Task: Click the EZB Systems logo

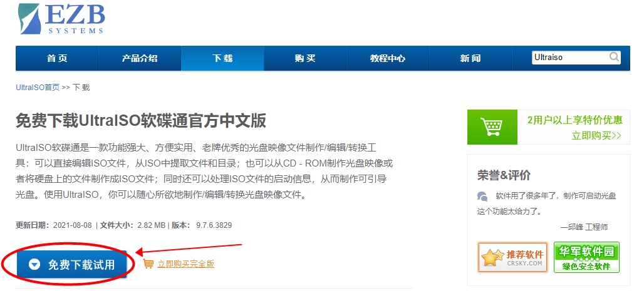Action: point(61,18)
